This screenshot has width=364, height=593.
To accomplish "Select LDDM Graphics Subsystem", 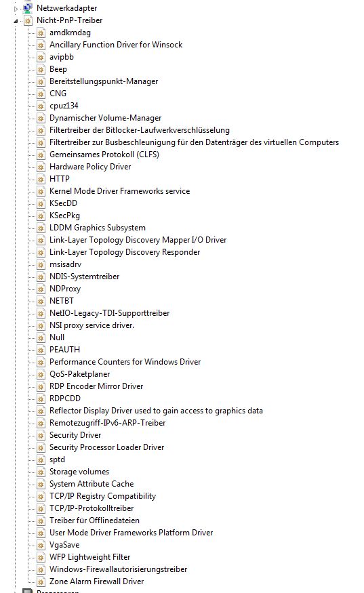I will [x=97, y=228].
